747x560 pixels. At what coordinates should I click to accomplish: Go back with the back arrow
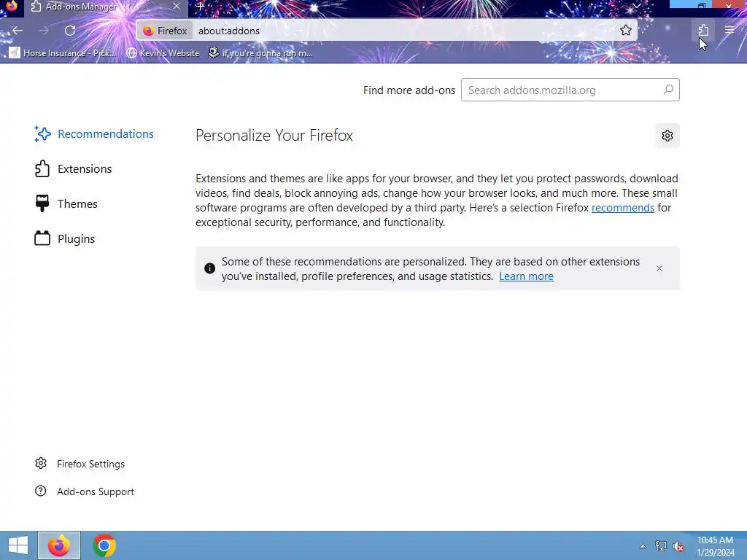point(18,31)
